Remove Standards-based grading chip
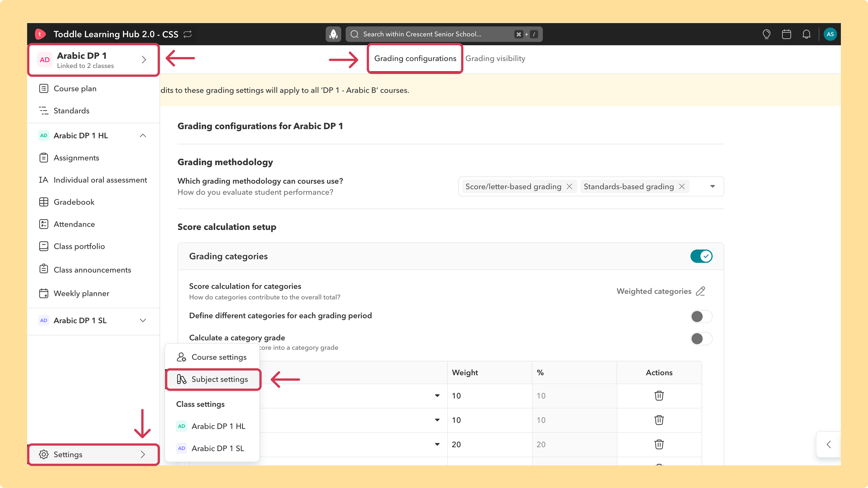Viewport: 868px width, 488px height. (682, 187)
